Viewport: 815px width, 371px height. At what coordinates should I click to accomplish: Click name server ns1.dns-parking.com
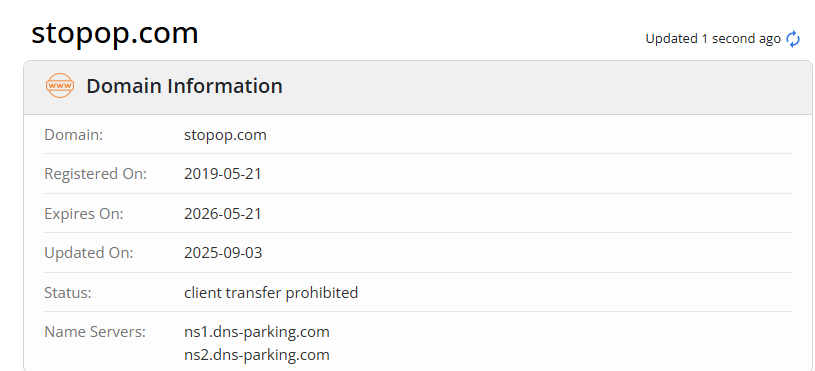point(257,332)
